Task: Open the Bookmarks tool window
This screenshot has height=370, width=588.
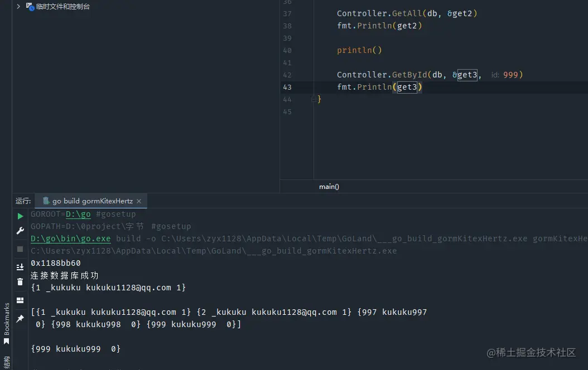Action: (6, 324)
